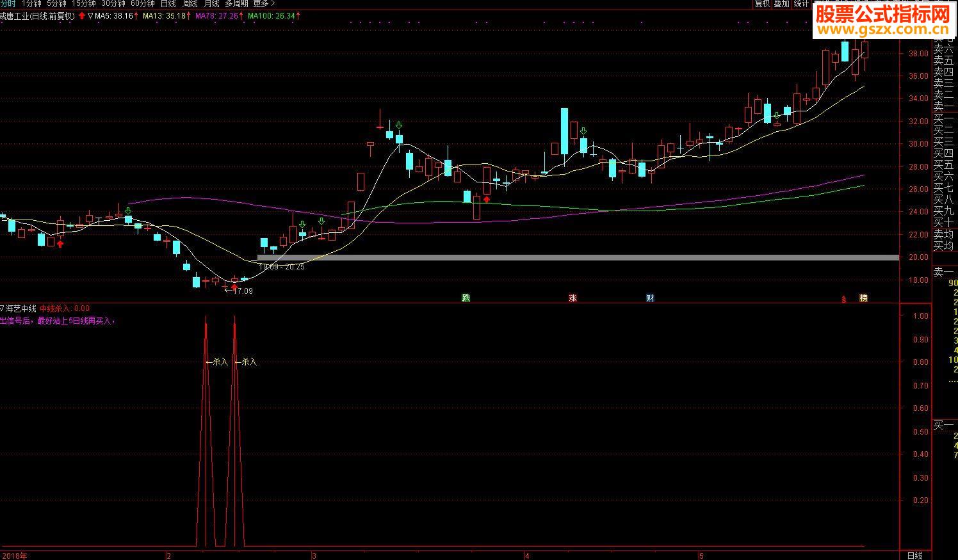Switch to the 分时 intraday tab
This screenshot has height=560, width=958.
pyautogui.click(x=8, y=4)
